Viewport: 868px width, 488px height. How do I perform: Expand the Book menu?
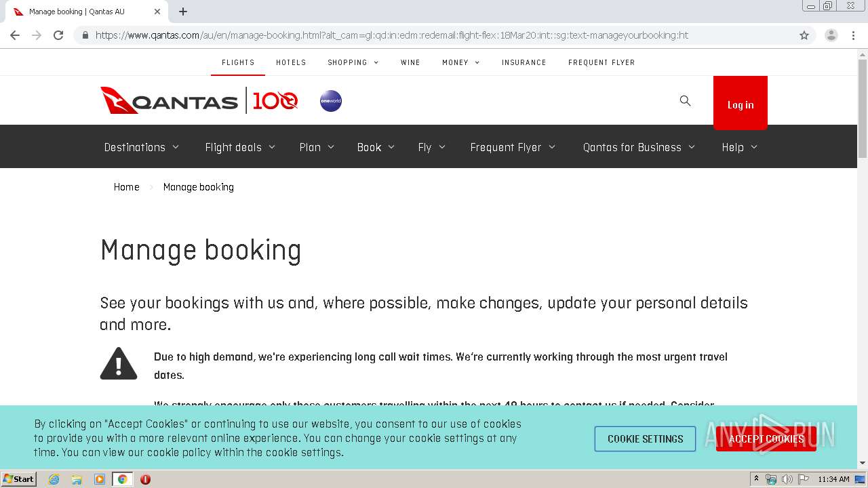(x=376, y=147)
